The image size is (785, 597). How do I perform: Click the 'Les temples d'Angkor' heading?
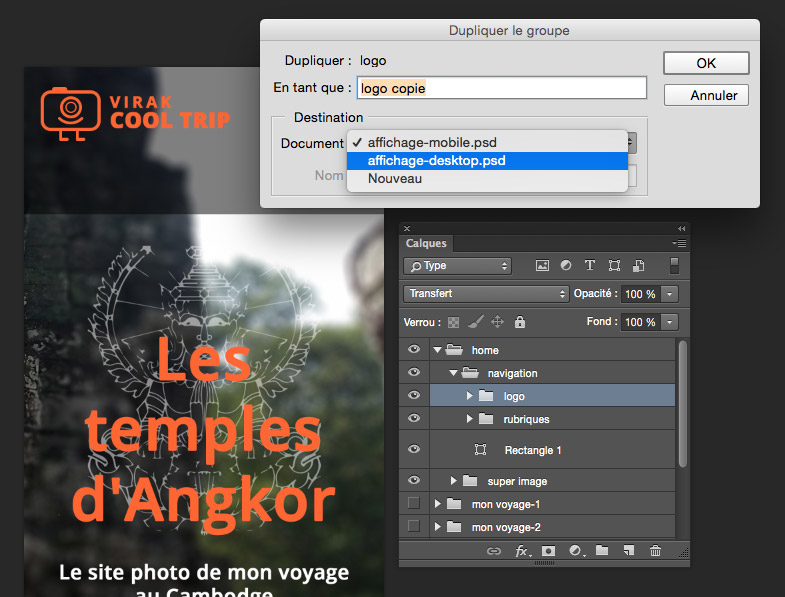point(204,434)
